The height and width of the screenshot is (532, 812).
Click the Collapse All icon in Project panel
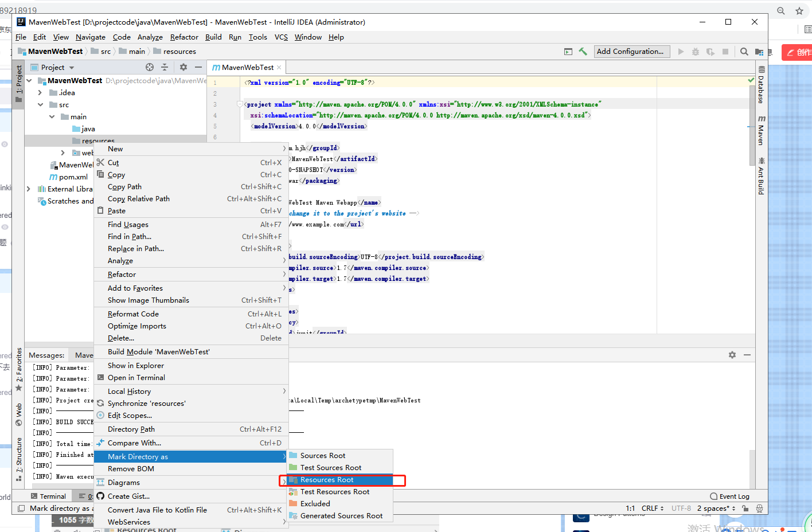(x=165, y=67)
